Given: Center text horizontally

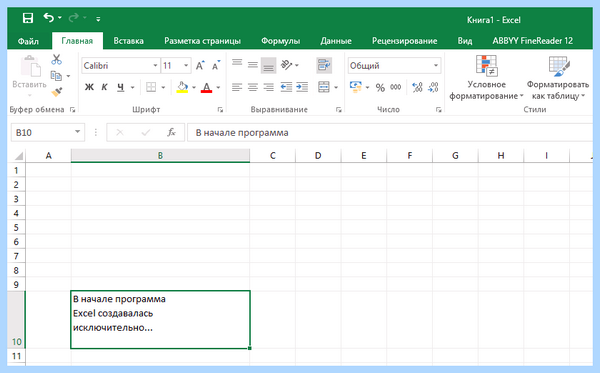Looking at the screenshot, I should click(253, 87).
